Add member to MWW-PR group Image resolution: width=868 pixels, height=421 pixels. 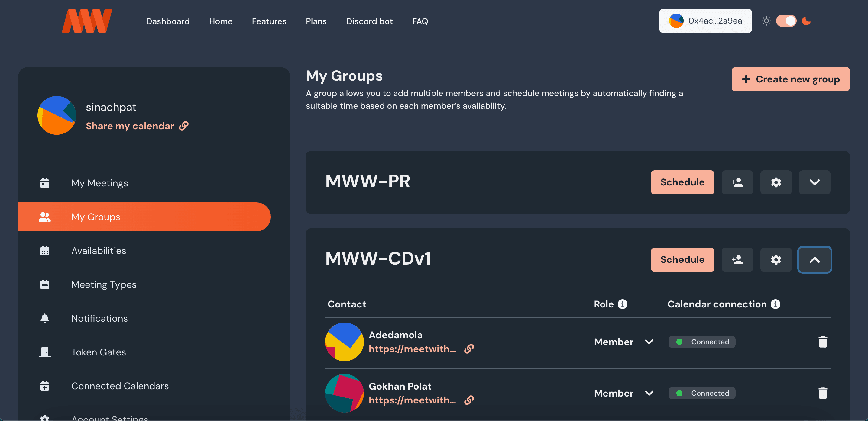tap(737, 182)
